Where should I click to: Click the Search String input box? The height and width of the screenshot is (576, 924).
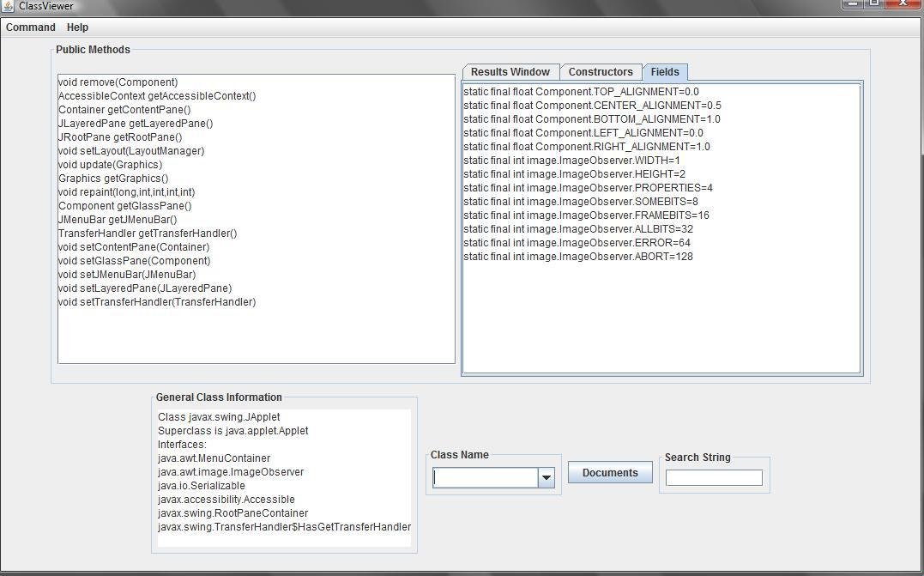[x=714, y=477]
